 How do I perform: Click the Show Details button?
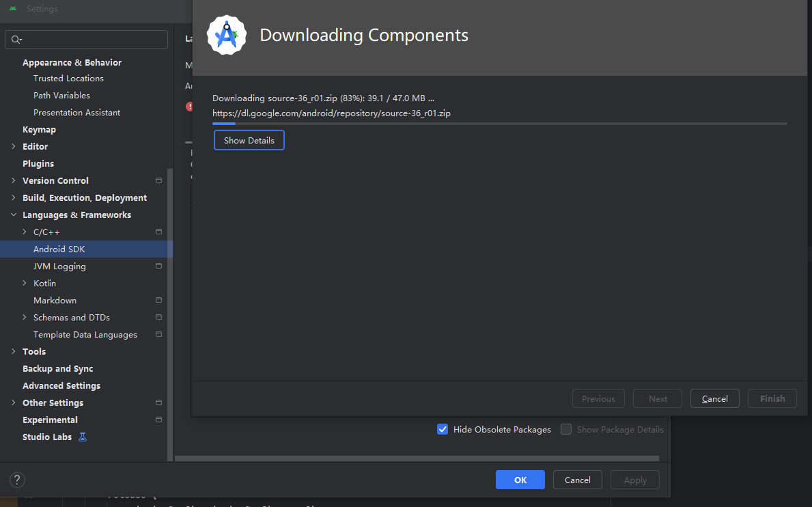click(x=249, y=140)
